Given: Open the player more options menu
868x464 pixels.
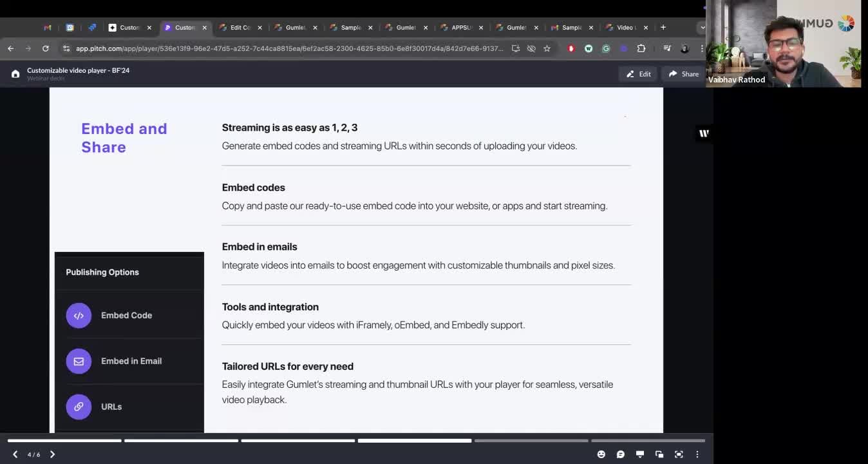Looking at the screenshot, I should pos(697,454).
